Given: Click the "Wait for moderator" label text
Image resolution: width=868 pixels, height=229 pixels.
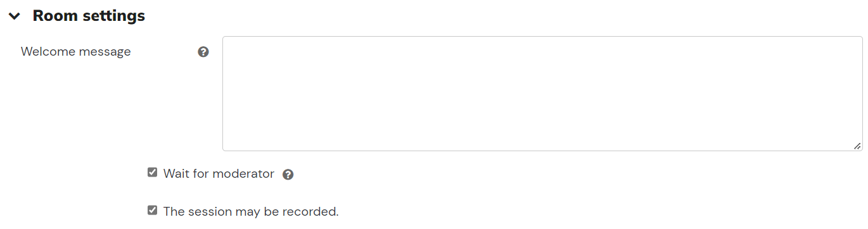Looking at the screenshot, I should tap(219, 173).
